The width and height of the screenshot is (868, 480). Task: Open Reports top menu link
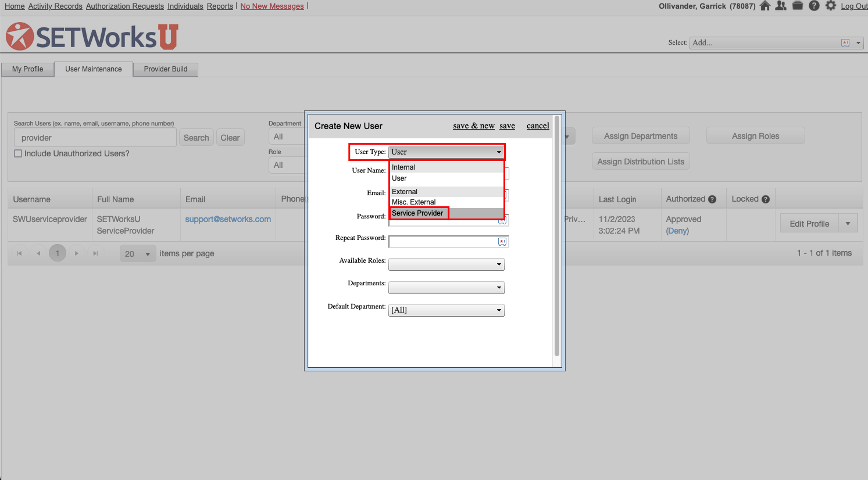(x=220, y=6)
